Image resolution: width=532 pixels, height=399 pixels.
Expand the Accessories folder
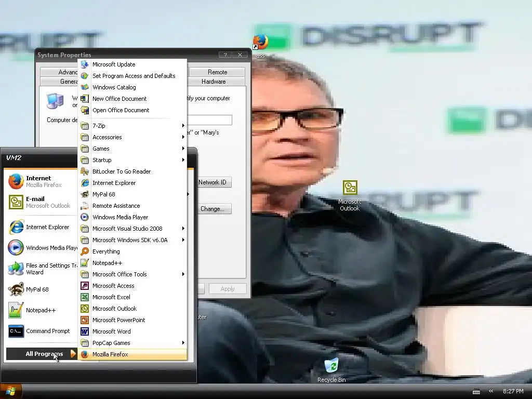point(132,137)
